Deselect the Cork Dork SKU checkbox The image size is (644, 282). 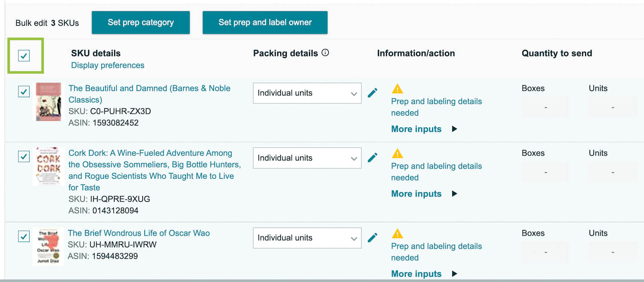[24, 156]
